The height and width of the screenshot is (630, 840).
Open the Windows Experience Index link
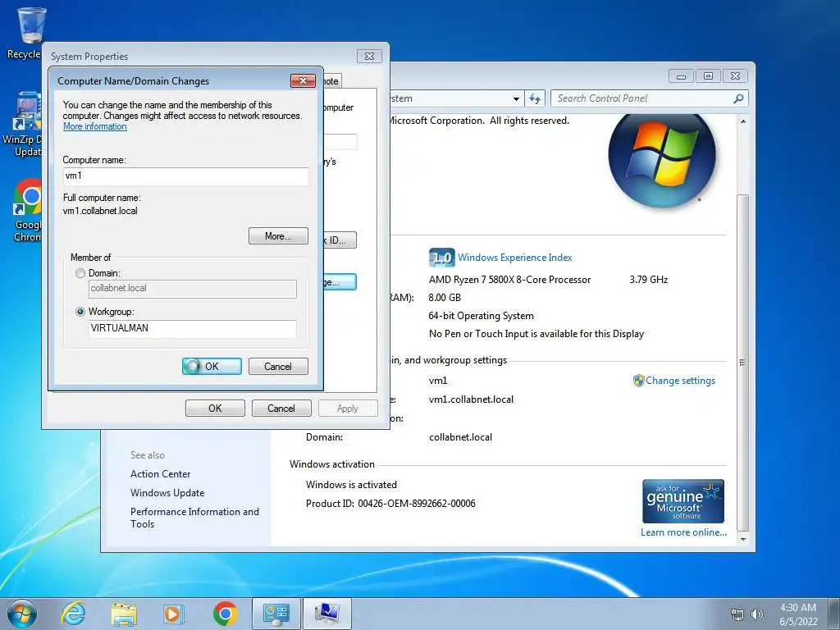point(515,258)
